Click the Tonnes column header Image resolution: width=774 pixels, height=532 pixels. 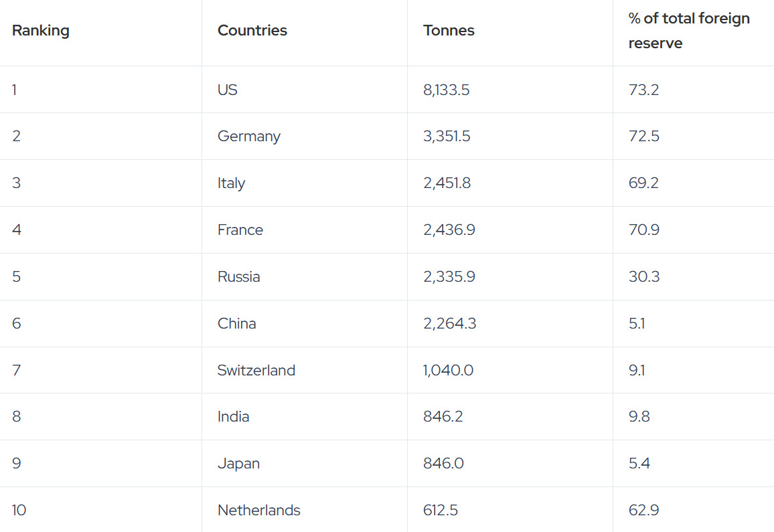pos(449,31)
